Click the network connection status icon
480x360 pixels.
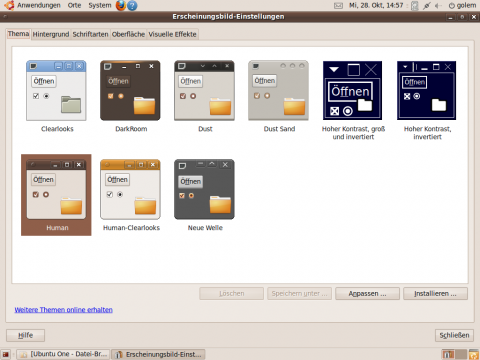click(427, 6)
